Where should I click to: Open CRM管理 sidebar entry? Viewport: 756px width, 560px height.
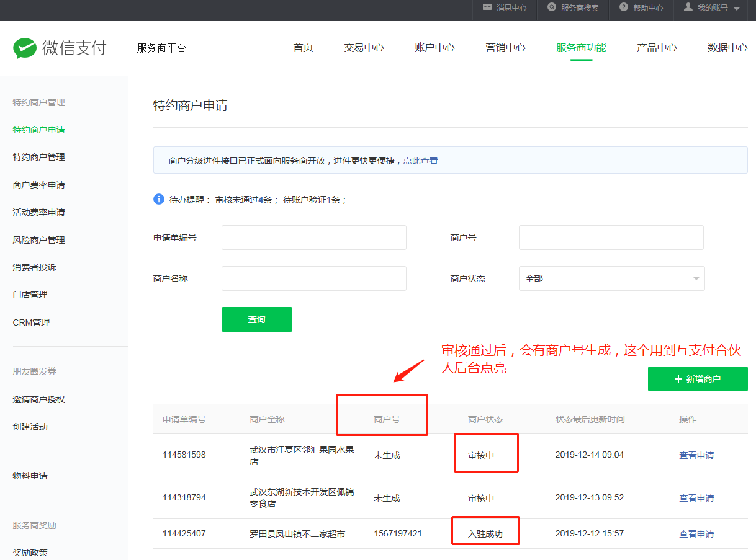pyautogui.click(x=31, y=322)
